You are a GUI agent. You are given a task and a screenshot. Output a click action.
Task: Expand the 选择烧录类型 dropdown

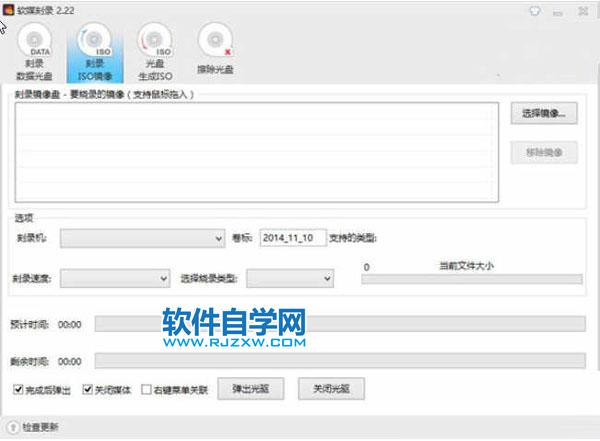tap(290, 279)
